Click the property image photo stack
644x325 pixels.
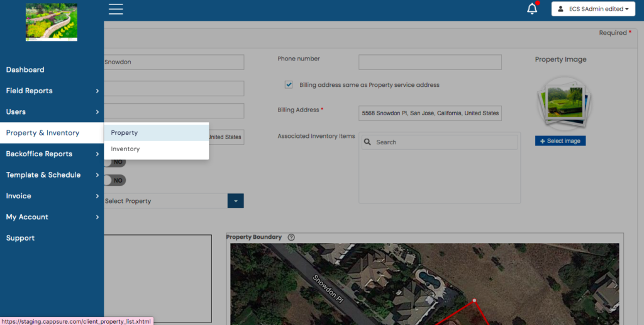point(561,103)
